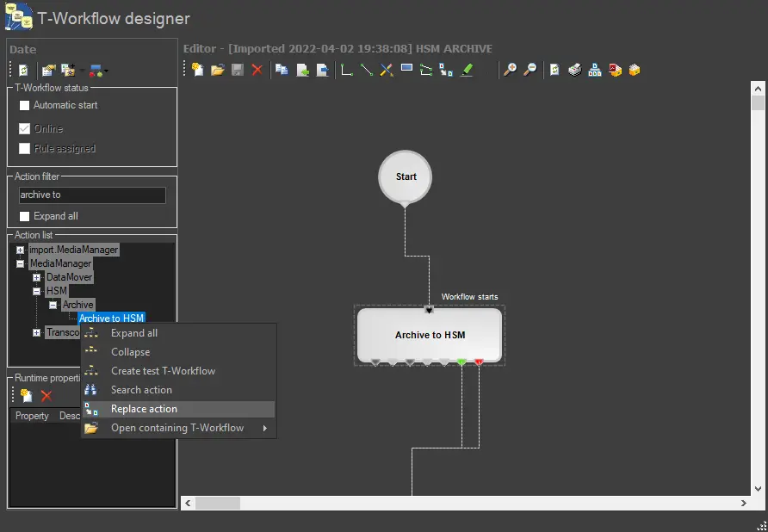The width and height of the screenshot is (768, 532).
Task: Toggle the Rule assigned checkbox
Action: point(25,148)
